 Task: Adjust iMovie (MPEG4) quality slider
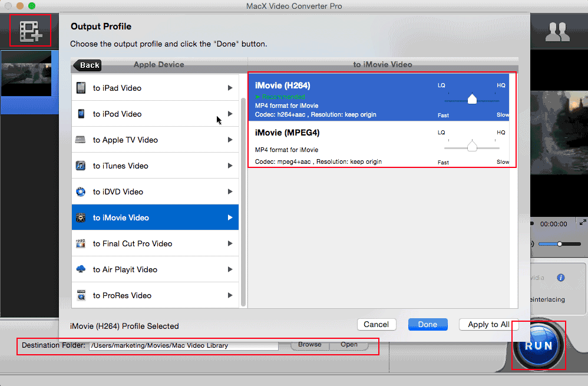point(472,147)
